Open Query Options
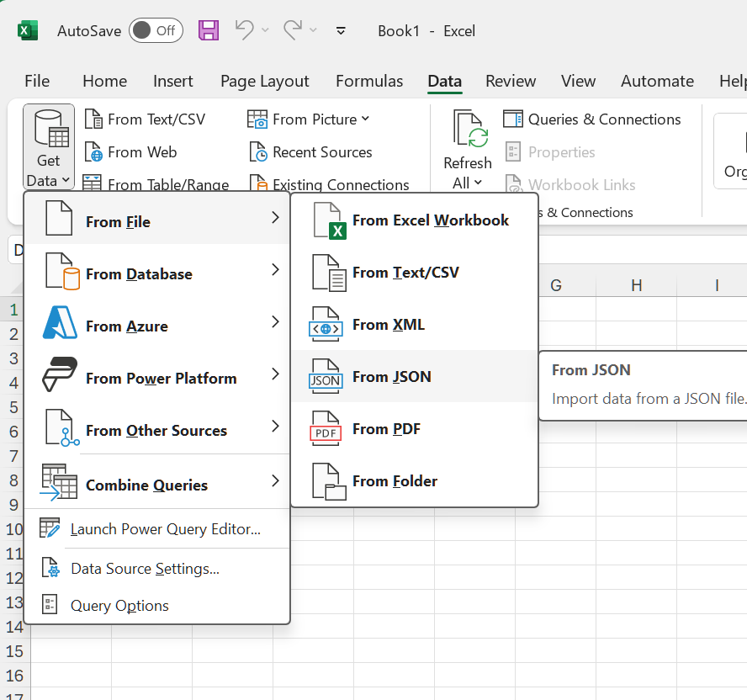This screenshot has height=700, width=747. coord(157,605)
